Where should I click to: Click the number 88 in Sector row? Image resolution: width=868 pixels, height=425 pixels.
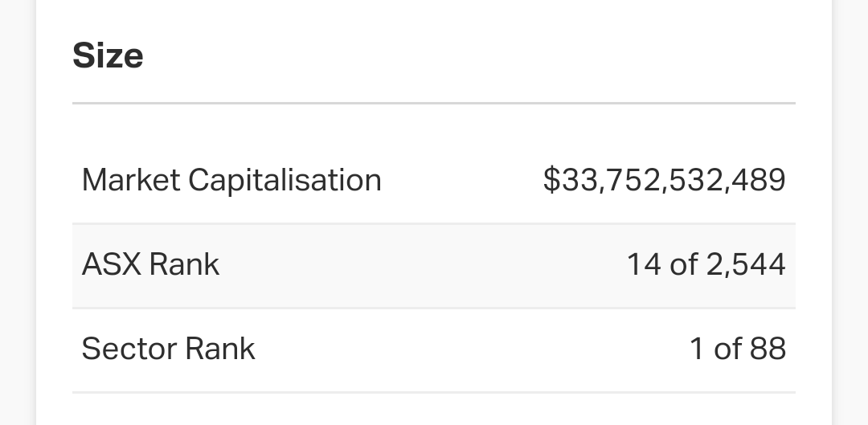pos(768,349)
